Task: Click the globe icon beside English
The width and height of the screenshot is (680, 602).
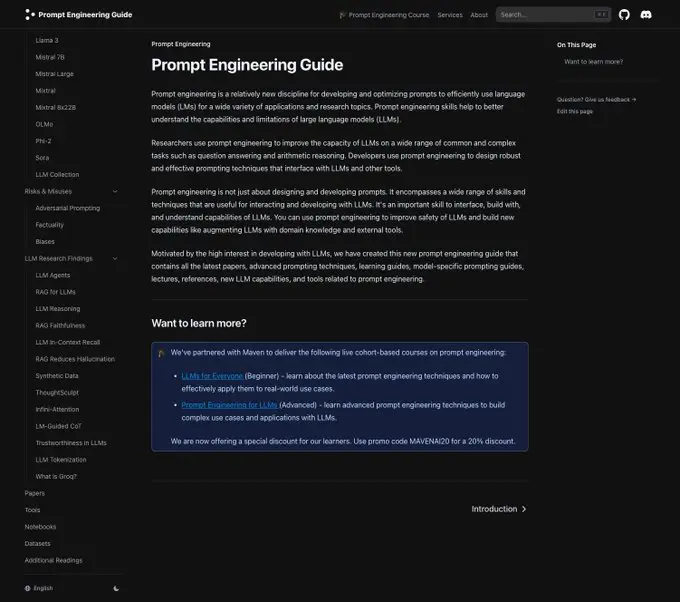Action: 28,588
